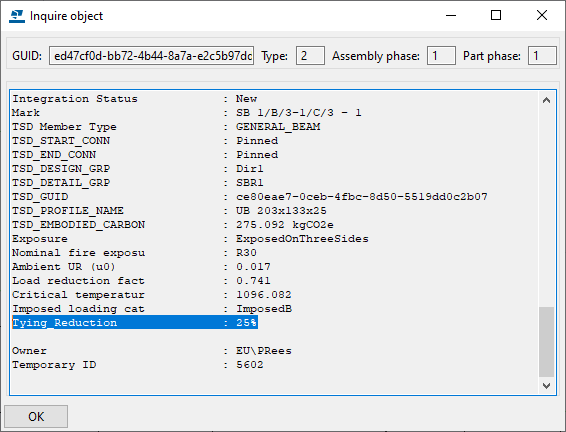Click inside the GUID field
Viewport: 566px width, 432px height.
[x=152, y=56]
